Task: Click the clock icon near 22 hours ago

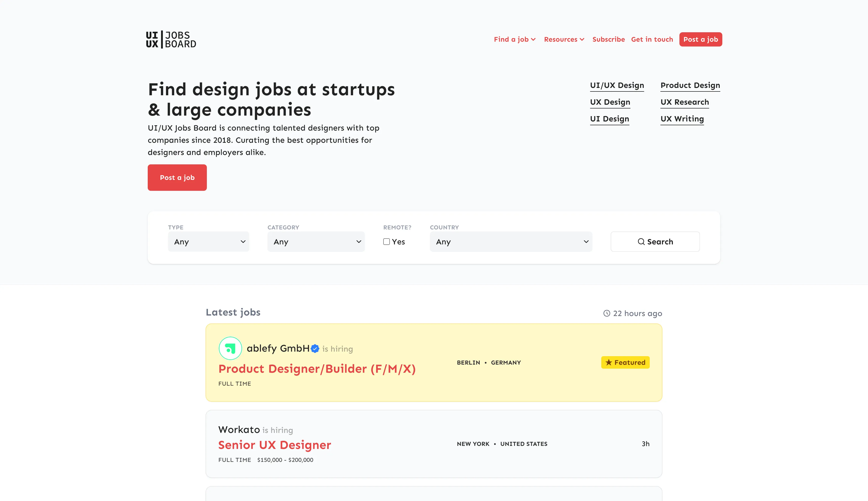Action: (x=607, y=313)
